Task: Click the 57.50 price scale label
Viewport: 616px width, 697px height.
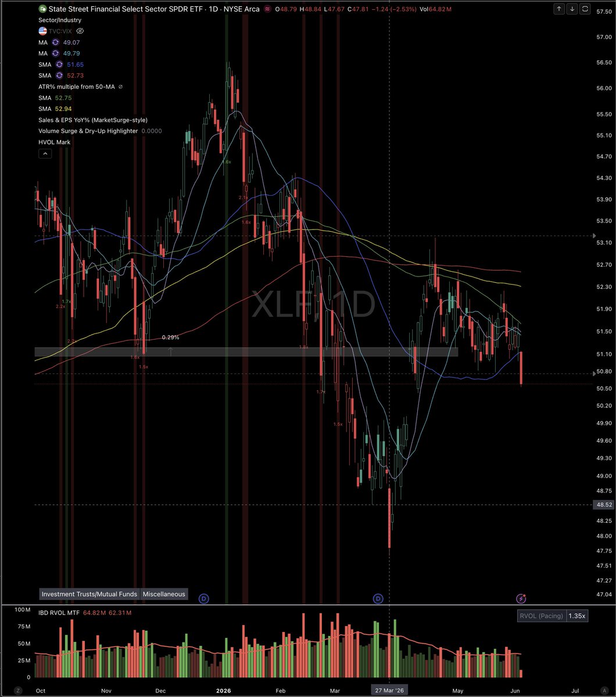Action: [x=603, y=12]
